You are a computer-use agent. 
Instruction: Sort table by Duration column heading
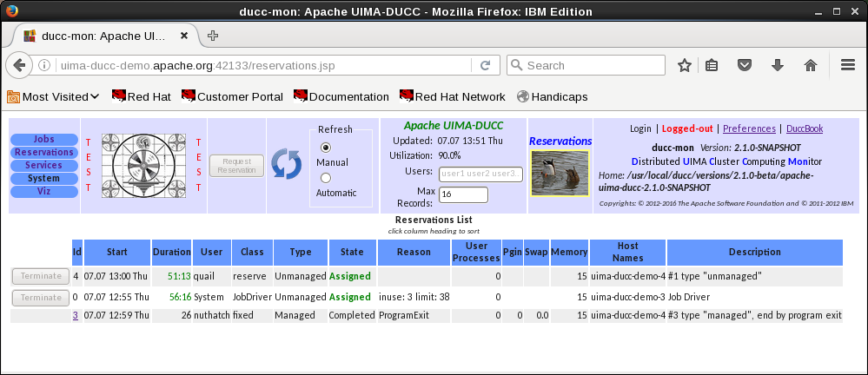point(171,253)
